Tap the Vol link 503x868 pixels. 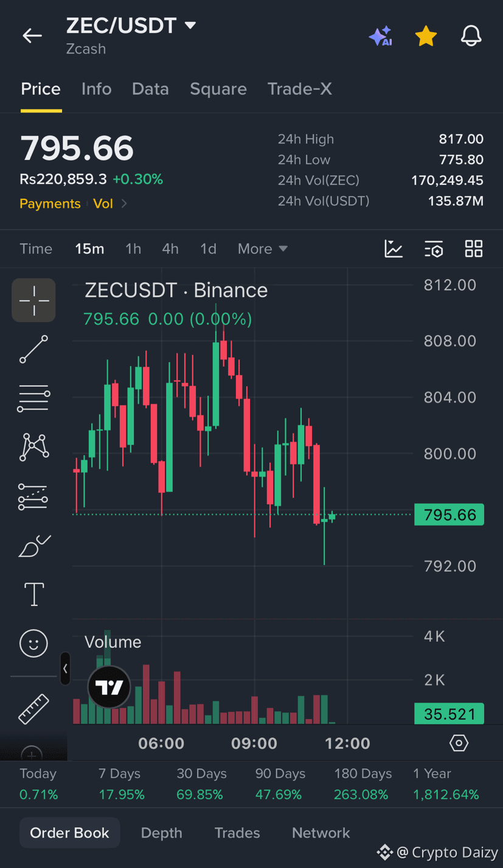point(103,204)
